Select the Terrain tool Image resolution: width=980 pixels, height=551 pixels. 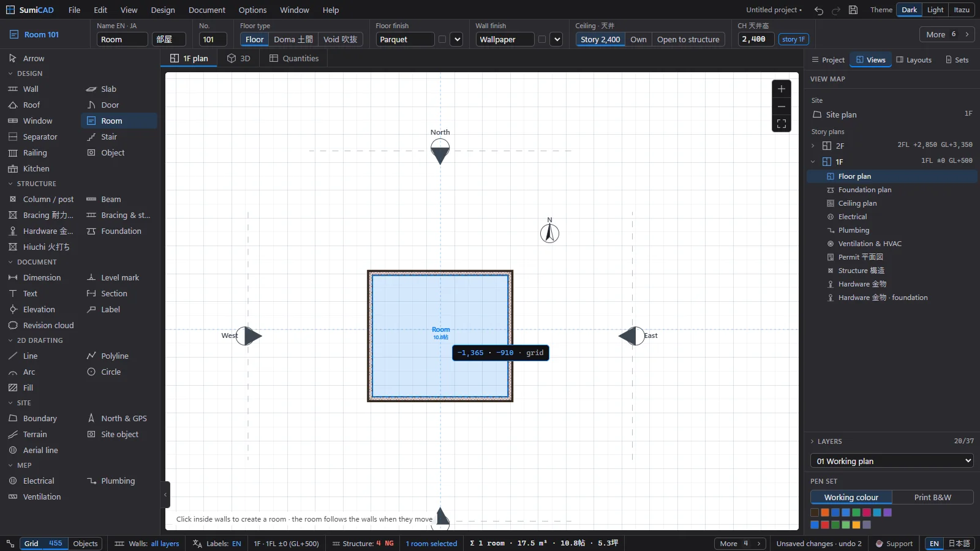[x=40, y=435]
